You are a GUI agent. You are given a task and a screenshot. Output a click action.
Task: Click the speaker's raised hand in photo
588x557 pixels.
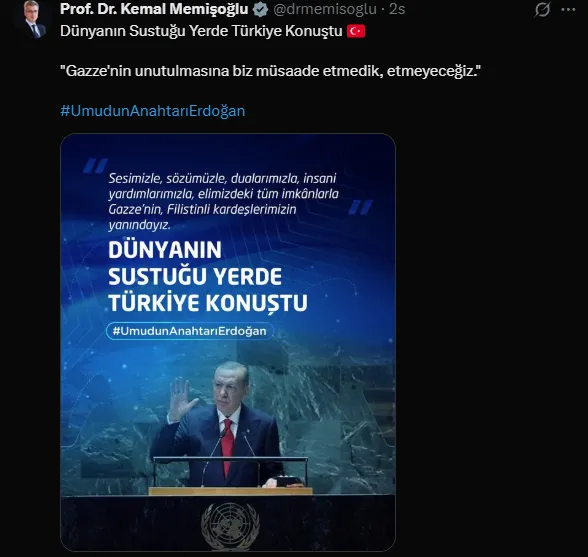pyautogui.click(x=181, y=399)
